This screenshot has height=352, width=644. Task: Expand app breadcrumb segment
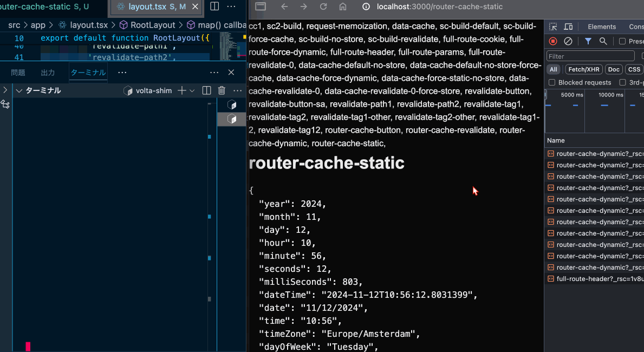click(x=38, y=25)
